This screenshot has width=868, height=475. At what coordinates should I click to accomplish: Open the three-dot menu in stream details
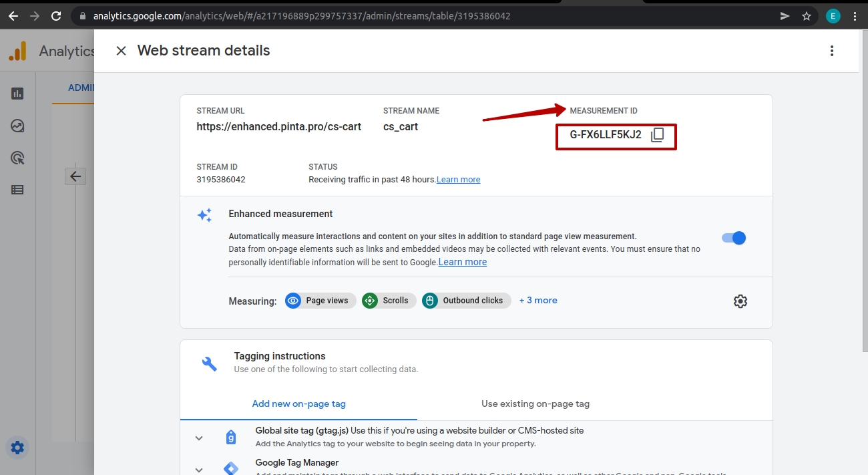click(831, 51)
